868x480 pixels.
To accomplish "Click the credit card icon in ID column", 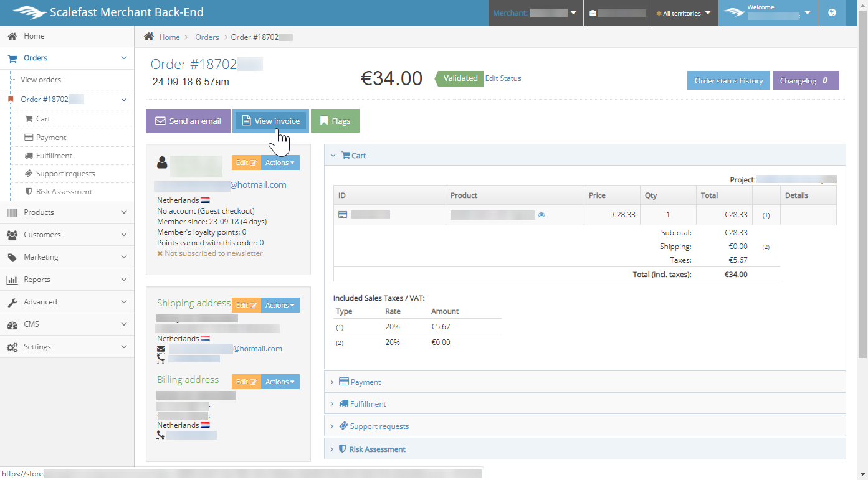I will coord(343,215).
